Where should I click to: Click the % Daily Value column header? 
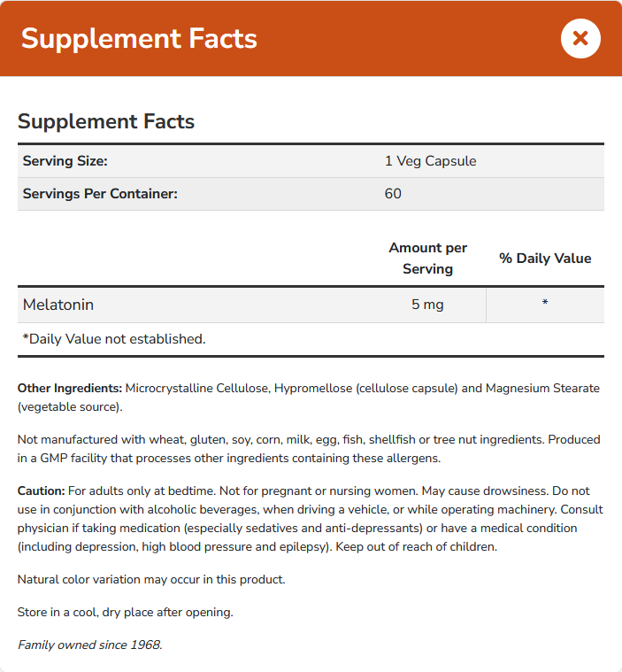click(x=545, y=258)
